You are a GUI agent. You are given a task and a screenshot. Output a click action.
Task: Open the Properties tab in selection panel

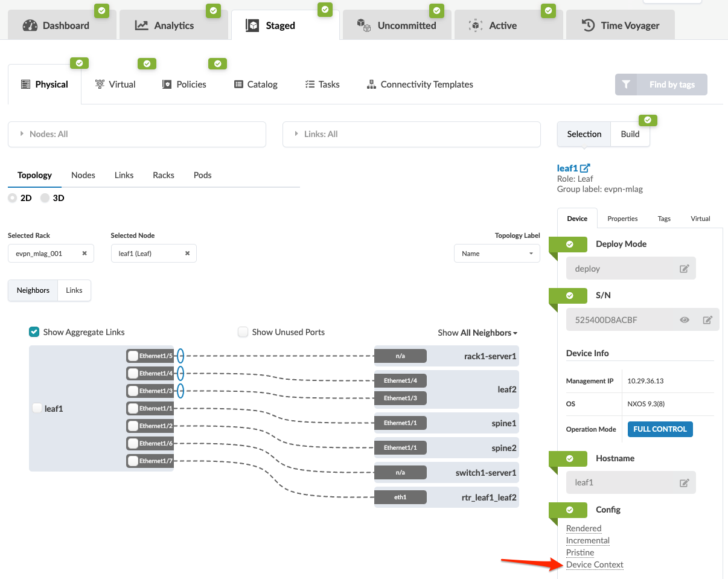[x=622, y=219]
